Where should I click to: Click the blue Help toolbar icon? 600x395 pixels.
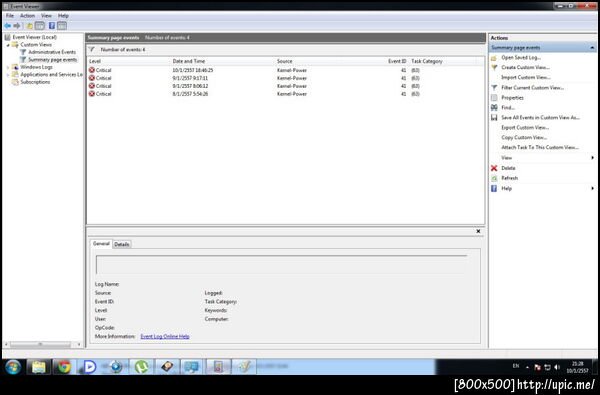coord(52,26)
